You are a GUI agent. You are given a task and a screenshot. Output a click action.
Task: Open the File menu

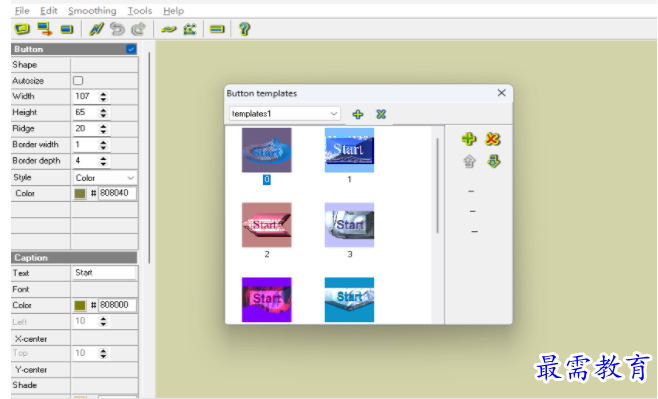22,10
